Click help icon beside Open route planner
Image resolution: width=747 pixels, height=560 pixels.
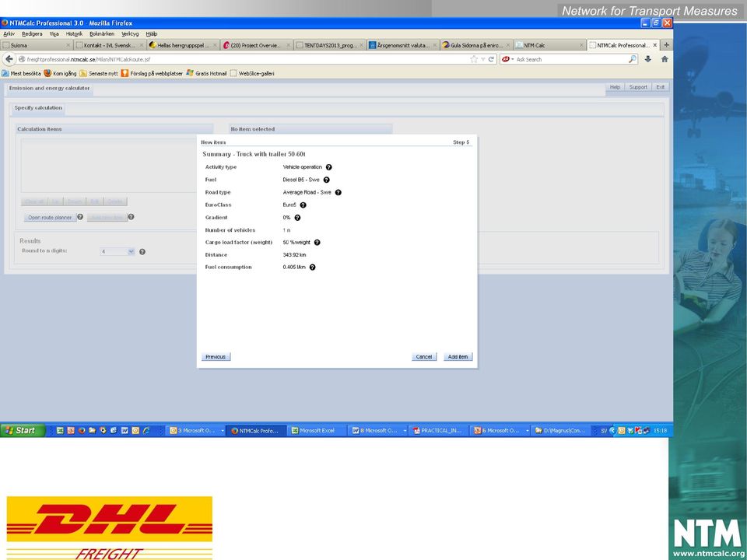[x=80, y=217]
